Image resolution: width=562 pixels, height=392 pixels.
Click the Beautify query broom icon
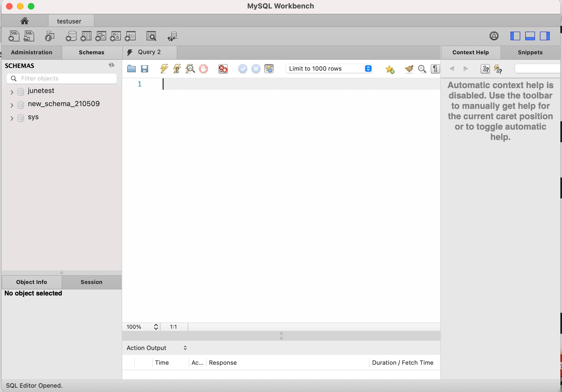click(409, 69)
